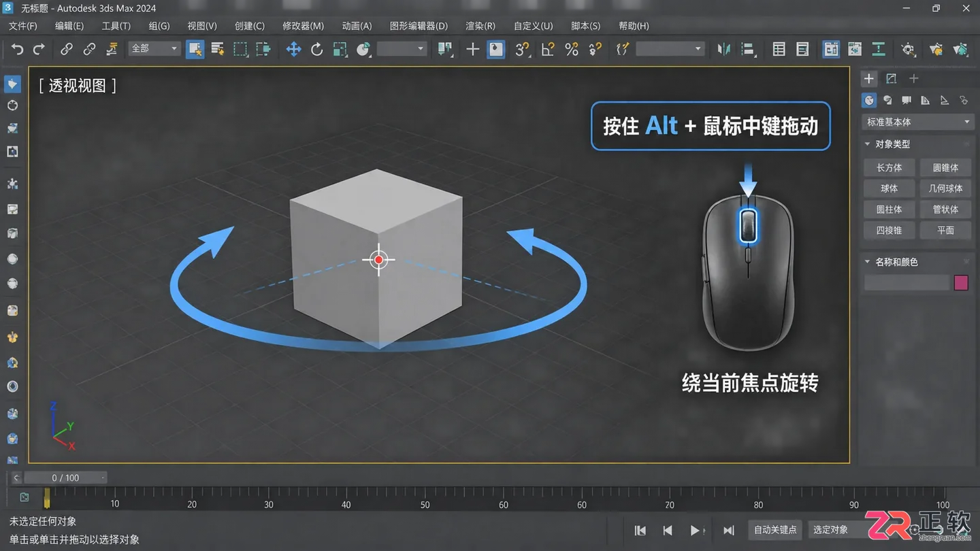This screenshot has width=980, height=551.
Task: Toggle the 3D Snaps button
Action: [523, 49]
